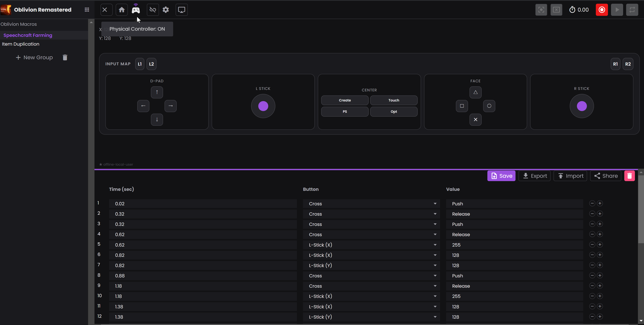Remove row 1 with its minus icon
The height and width of the screenshot is (325, 644).
[x=592, y=203]
